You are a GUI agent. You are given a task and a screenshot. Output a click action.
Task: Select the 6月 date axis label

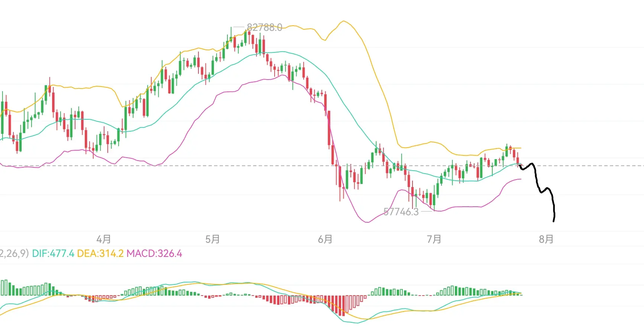tap(325, 239)
